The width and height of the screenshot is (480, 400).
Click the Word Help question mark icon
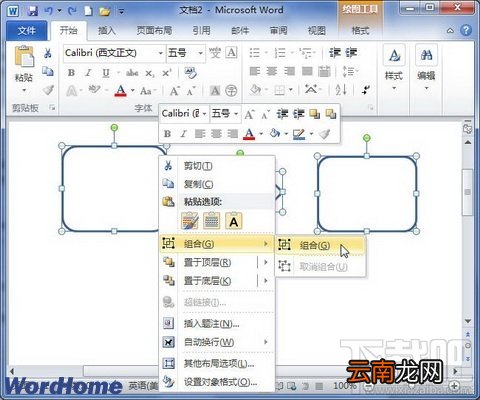[466, 30]
